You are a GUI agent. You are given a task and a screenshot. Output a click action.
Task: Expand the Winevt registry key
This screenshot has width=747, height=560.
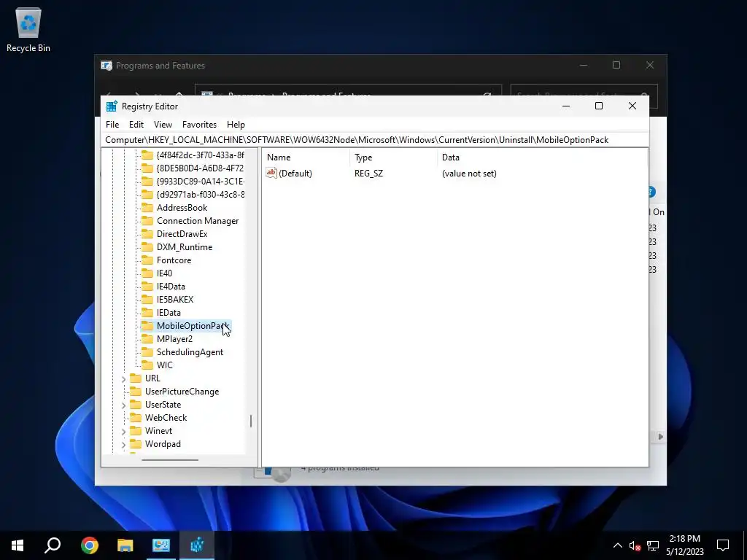(x=123, y=432)
